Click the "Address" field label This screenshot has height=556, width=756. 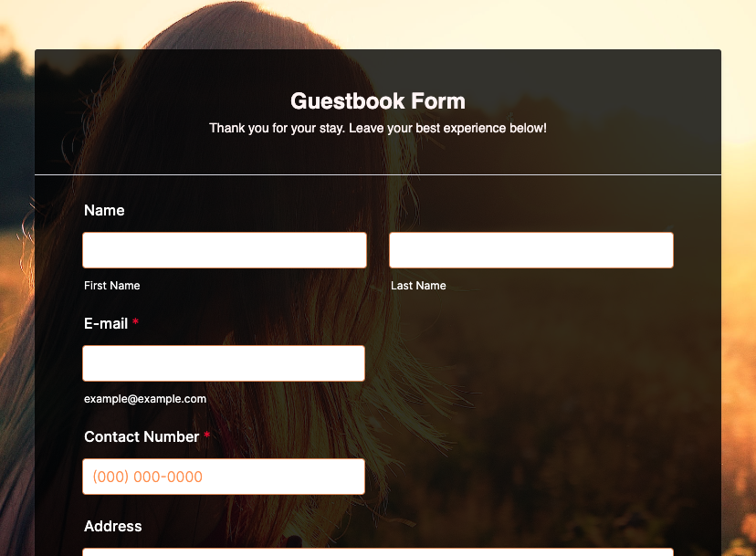coord(113,527)
